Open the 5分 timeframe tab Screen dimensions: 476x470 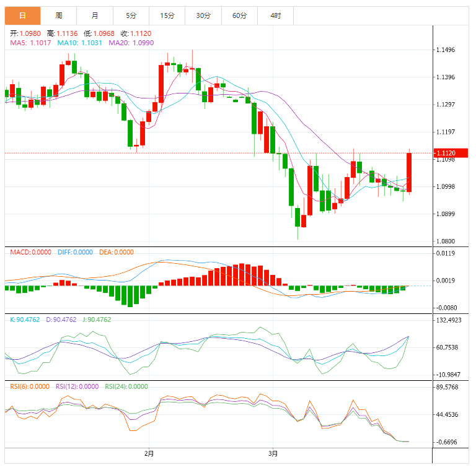pyautogui.click(x=131, y=15)
